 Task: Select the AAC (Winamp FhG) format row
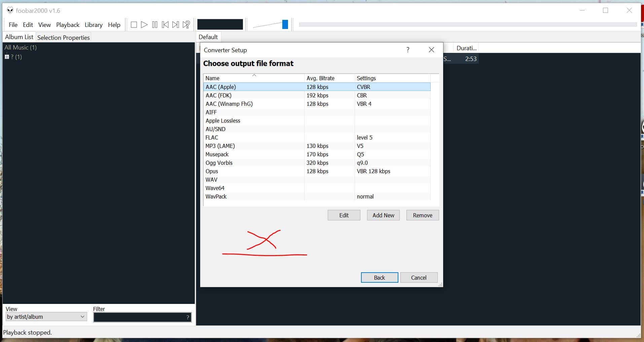pos(317,104)
